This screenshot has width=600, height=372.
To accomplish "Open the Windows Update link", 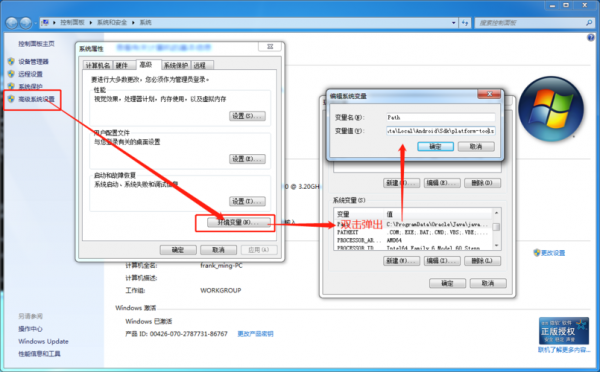I will [x=43, y=341].
